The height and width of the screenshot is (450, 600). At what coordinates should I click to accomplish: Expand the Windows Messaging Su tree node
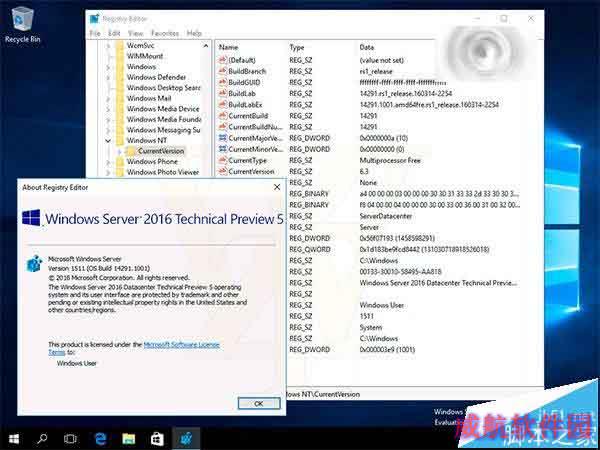point(108,130)
